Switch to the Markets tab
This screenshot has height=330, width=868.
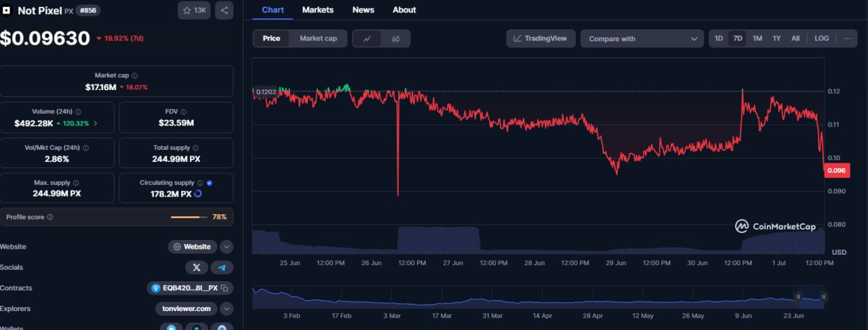pyautogui.click(x=318, y=10)
